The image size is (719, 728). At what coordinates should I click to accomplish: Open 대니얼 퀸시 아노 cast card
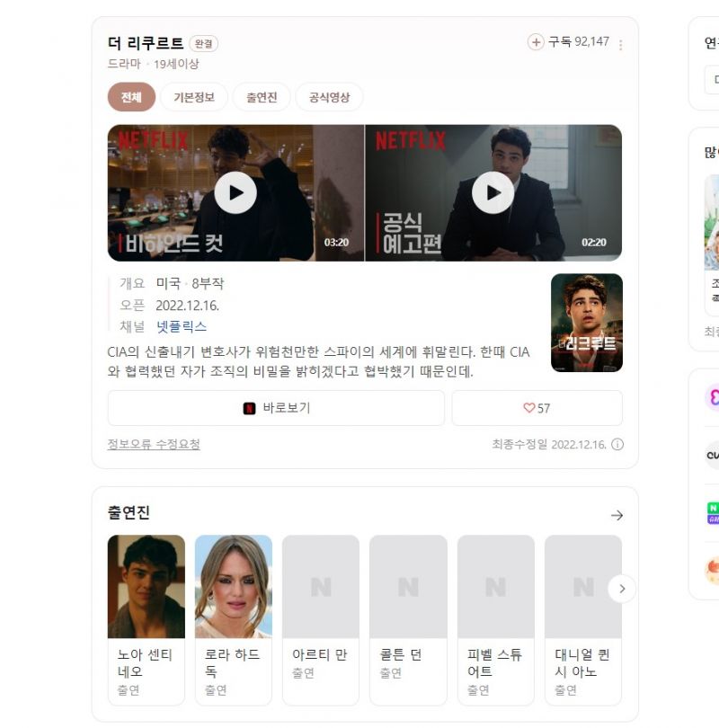(x=583, y=620)
